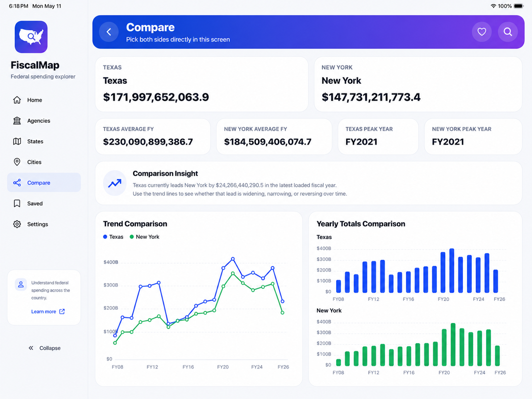
Task: Click the user profile icon in info card
Action: (x=21, y=284)
